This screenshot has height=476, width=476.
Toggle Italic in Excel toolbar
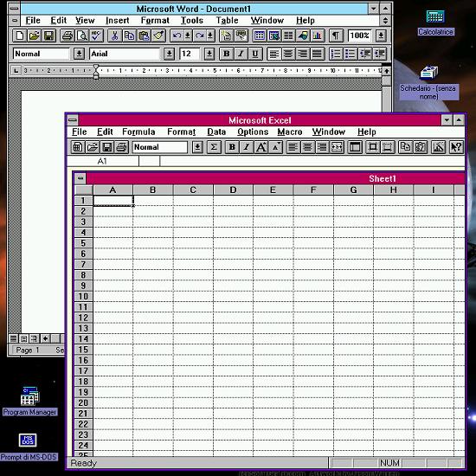tap(247, 147)
